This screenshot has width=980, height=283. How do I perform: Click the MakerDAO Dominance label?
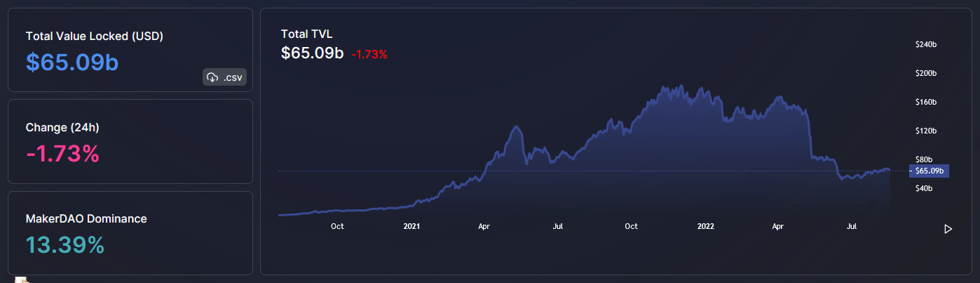click(86, 219)
